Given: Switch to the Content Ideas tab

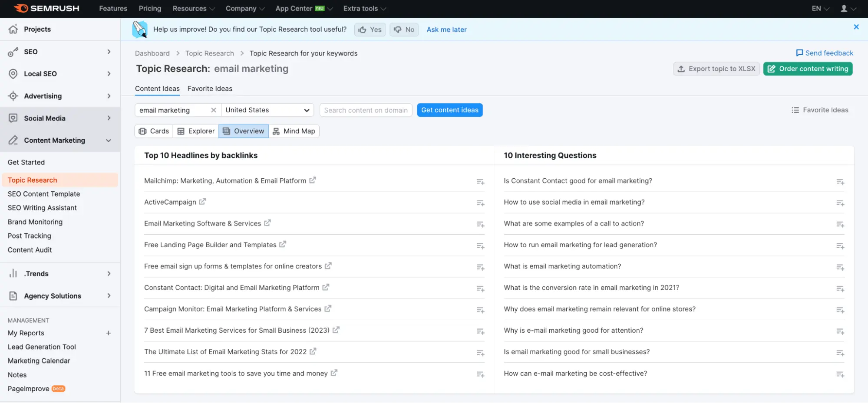Looking at the screenshot, I should point(157,88).
